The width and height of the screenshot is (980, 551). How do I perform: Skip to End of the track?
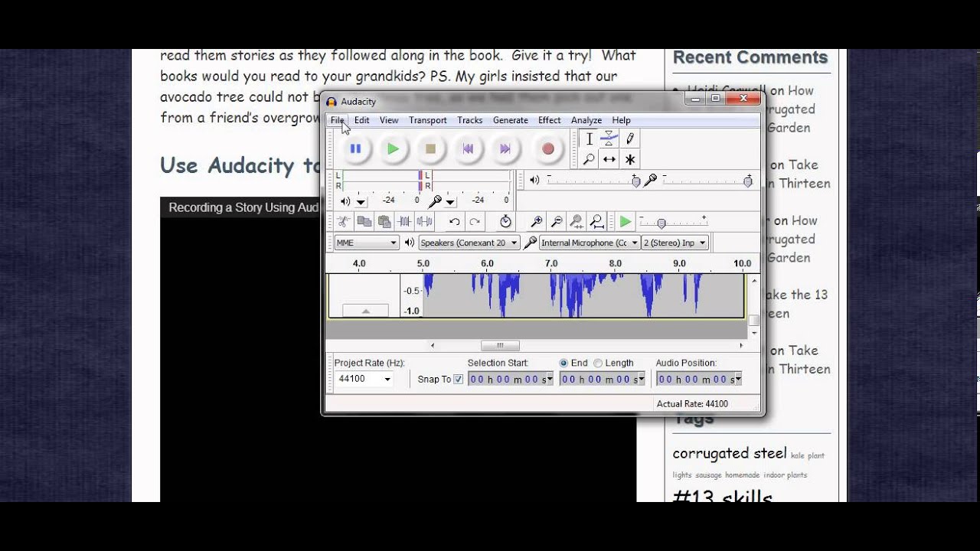coord(505,149)
